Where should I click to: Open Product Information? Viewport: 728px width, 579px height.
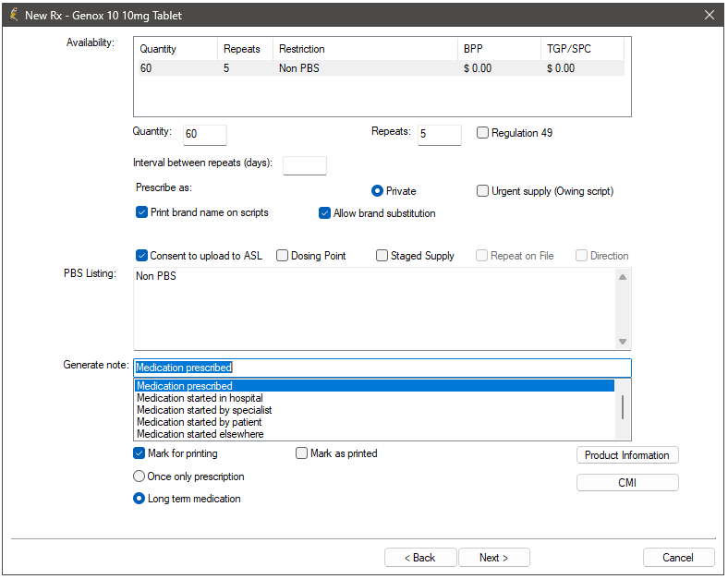click(x=627, y=455)
